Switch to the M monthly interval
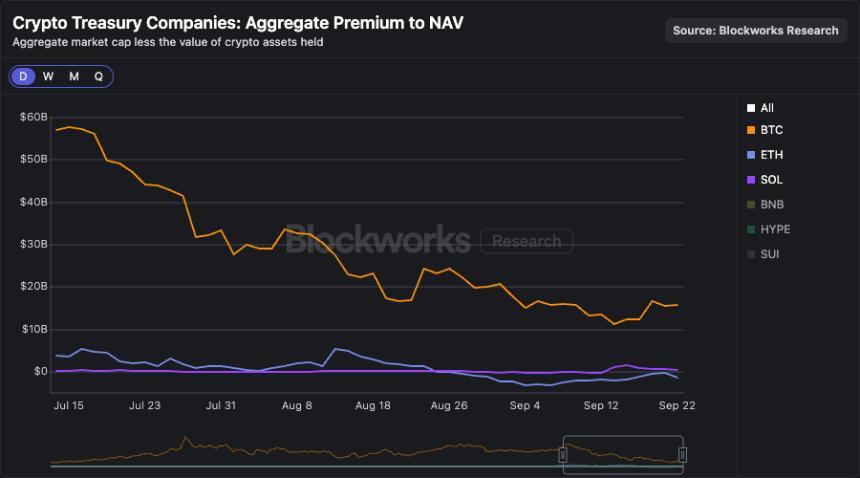The height and width of the screenshot is (478, 860). (74, 76)
